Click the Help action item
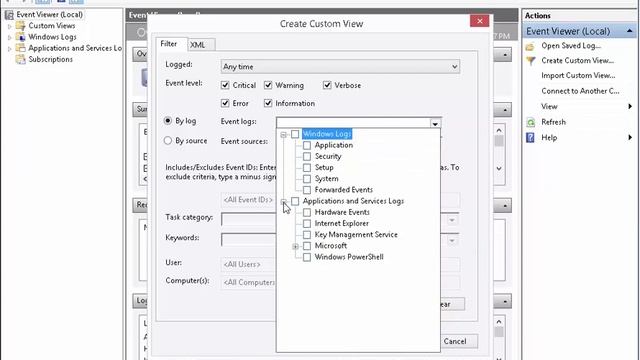Screen dimensions: 640x360 point(549,138)
